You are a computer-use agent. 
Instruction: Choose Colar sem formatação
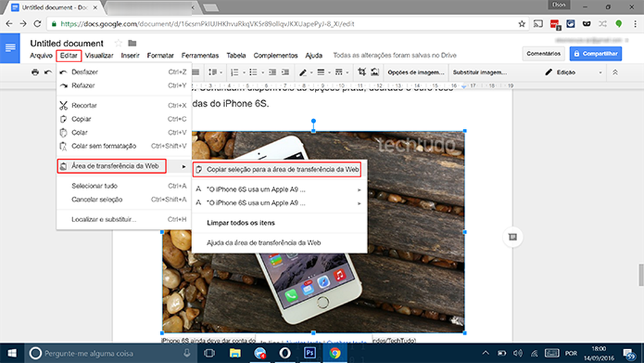point(124,146)
